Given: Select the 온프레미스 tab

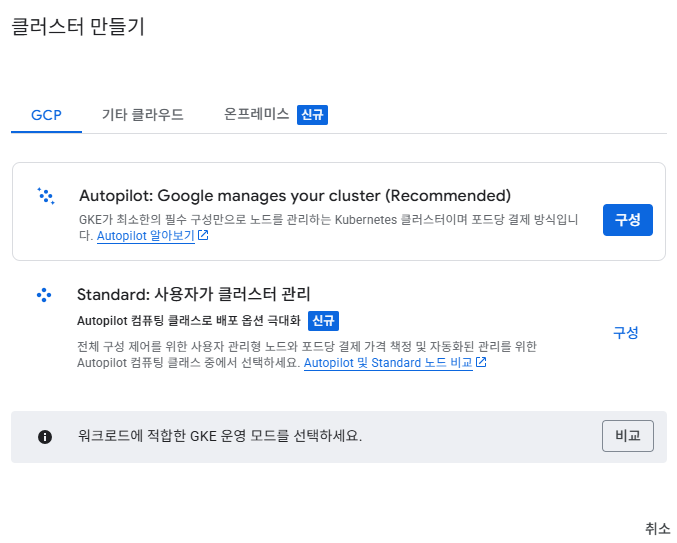Looking at the screenshot, I should [256, 114].
